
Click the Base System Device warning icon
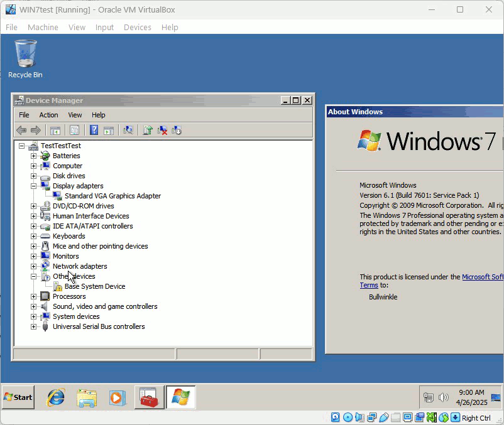click(x=58, y=286)
